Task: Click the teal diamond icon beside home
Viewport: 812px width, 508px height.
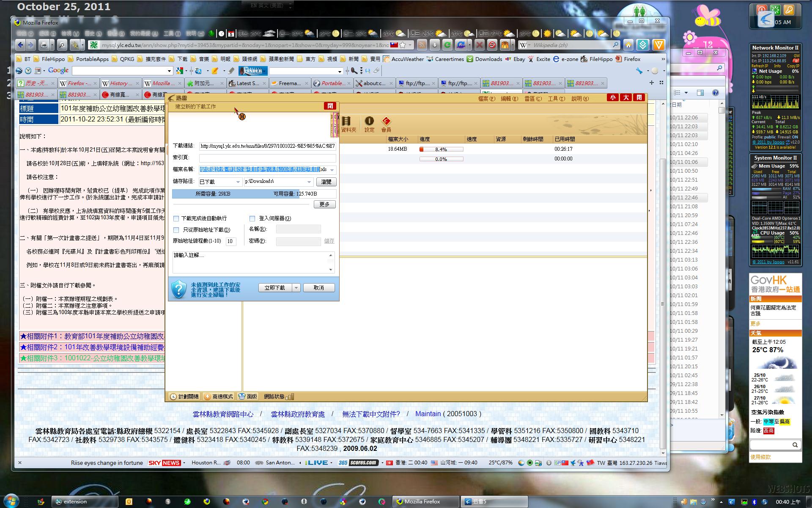Action: point(643,45)
